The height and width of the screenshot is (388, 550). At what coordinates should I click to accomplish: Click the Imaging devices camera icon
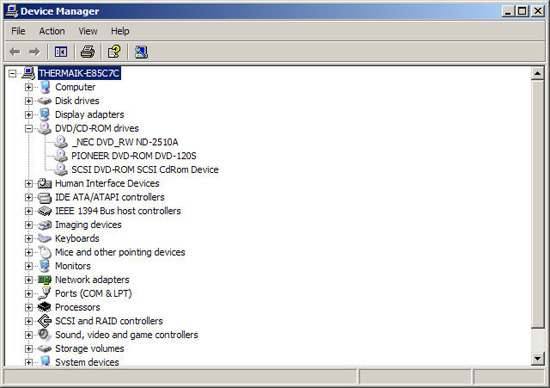point(45,225)
